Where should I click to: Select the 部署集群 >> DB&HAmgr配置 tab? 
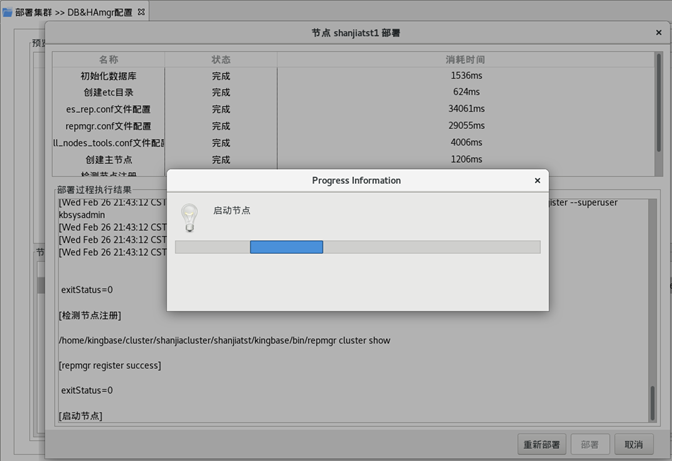tap(73, 11)
